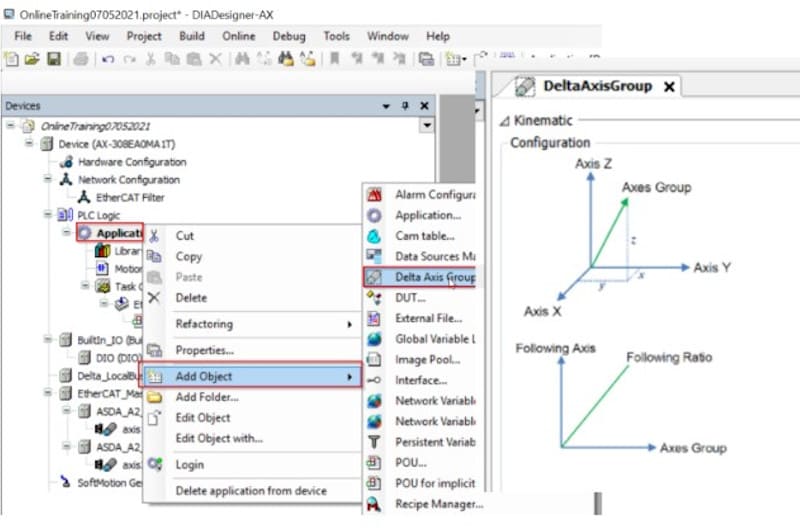
Task: Select Add Object in context menu
Action: pyautogui.click(x=204, y=376)
